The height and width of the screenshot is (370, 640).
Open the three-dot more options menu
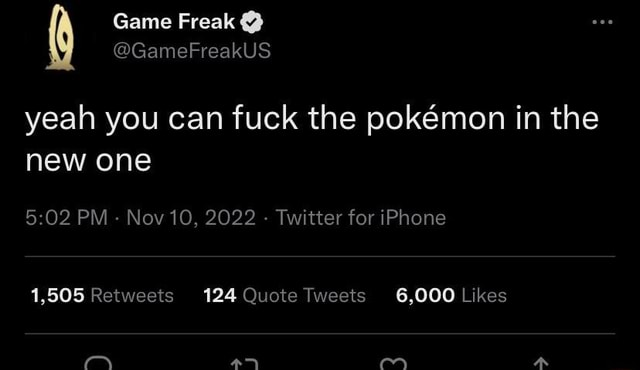(x=602, y=22)
